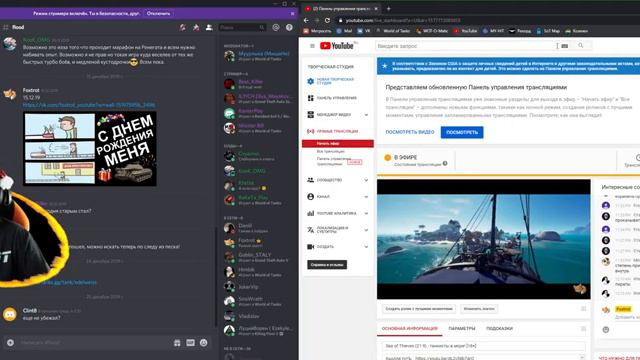The image size is (640, 360).
Task: Open a new browser tab
Action: tap(389, 8)
